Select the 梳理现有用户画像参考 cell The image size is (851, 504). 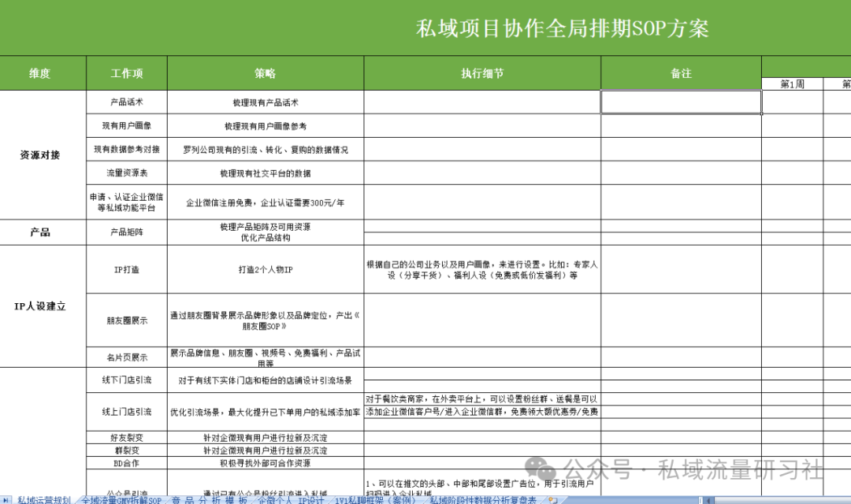coord(266,125)
